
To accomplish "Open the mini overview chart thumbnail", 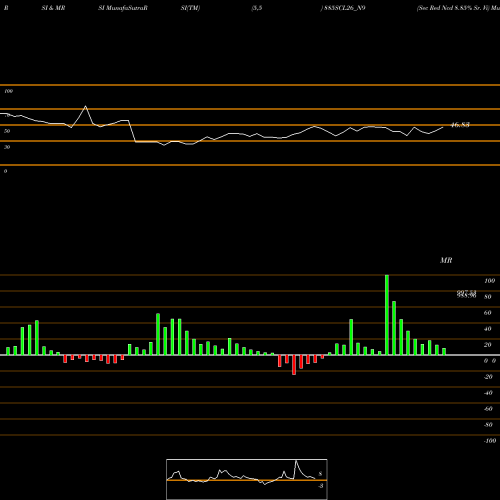I will pyautogui.click(x=247, y=479).
